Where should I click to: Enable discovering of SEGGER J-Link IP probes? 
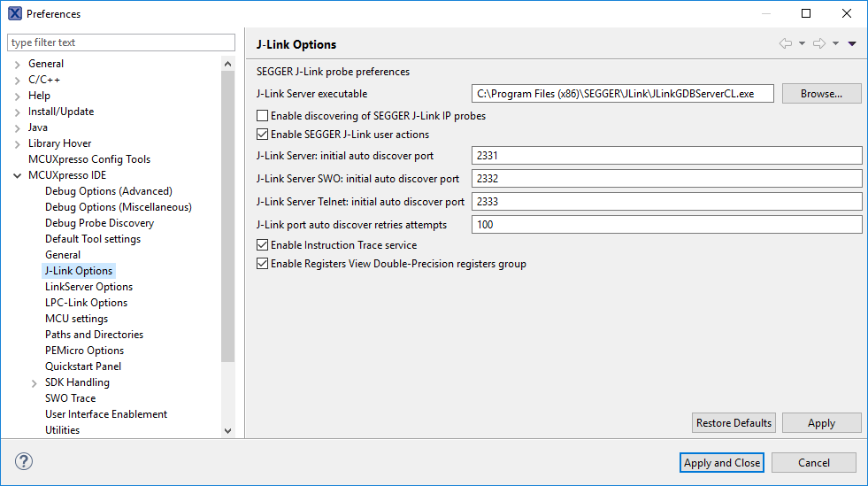tap(262, 116)
